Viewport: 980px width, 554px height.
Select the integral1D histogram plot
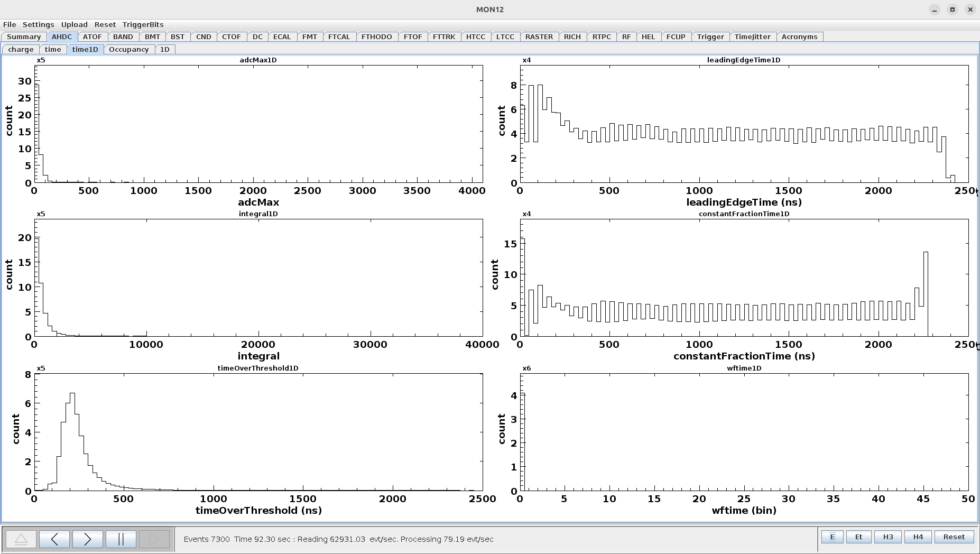[258, 278]
